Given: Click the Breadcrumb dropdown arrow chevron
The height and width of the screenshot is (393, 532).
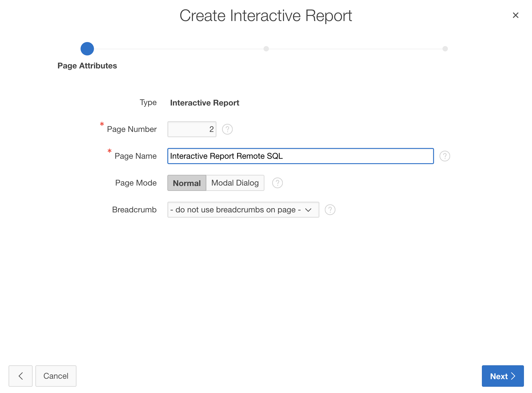Looking at the screenshot, I should pos(308,210).
